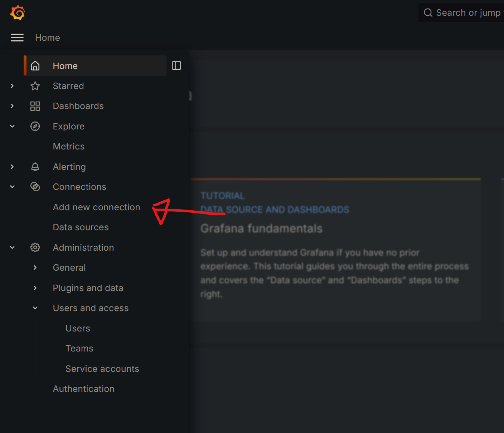Select Metrics under Explore
The image size is (504, 433).
pyautogui.click(x=68, y=146)
